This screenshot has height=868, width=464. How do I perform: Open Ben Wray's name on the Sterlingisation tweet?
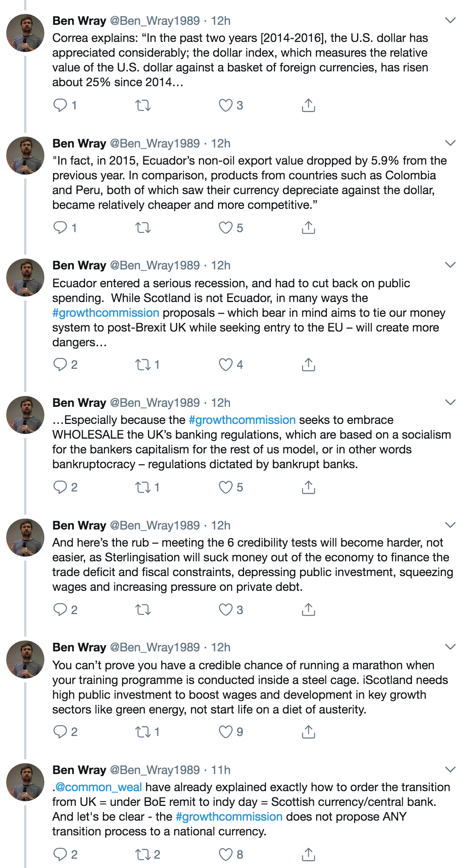pyautogui.click(x=79, y=525)
